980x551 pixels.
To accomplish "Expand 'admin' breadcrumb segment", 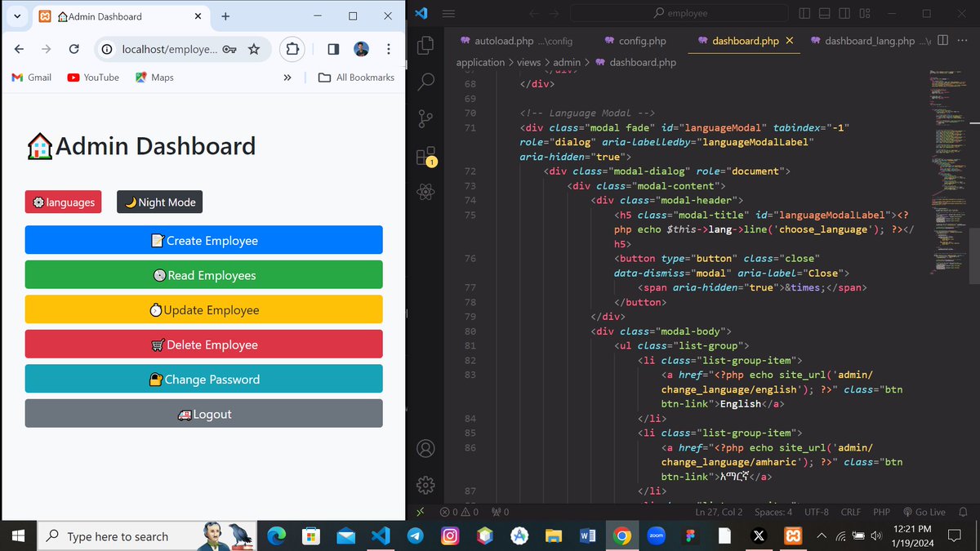I will pyautogui.click(x=567, y=62).
